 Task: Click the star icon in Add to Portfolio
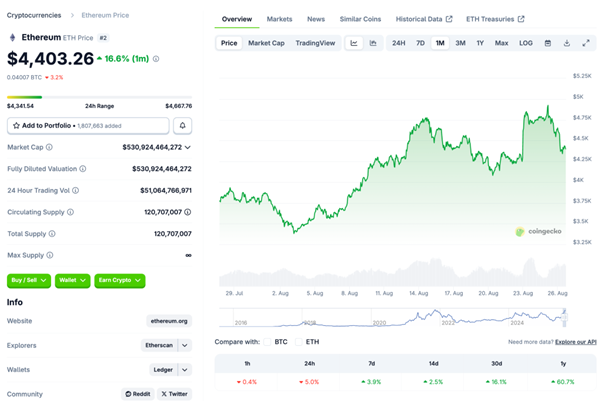(16, 126)
